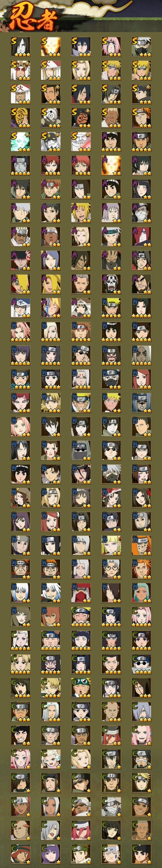Select Tobi's orange spiral mask icon
The height and width of the screenshot is (868, 162).
(x=20, y=118)
